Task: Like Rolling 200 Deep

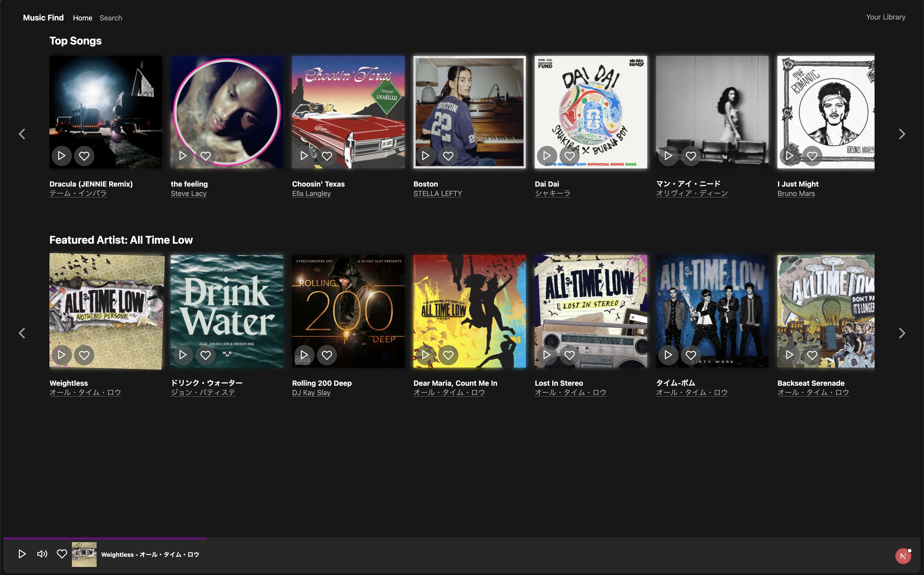Action: (327, 355)
